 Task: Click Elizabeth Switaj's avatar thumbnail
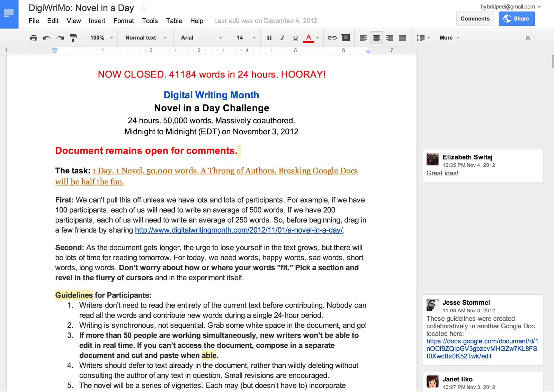tap(432, 159)
